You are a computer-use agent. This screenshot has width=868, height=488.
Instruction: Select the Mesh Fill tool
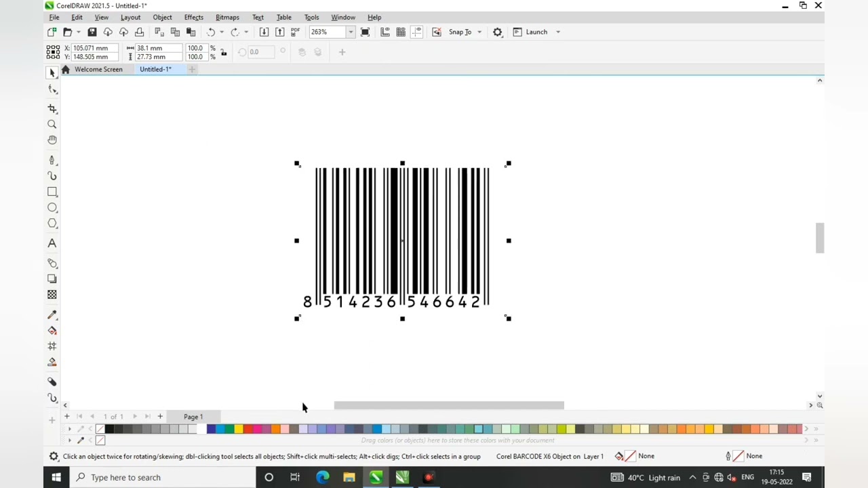[x=52, y=346]
